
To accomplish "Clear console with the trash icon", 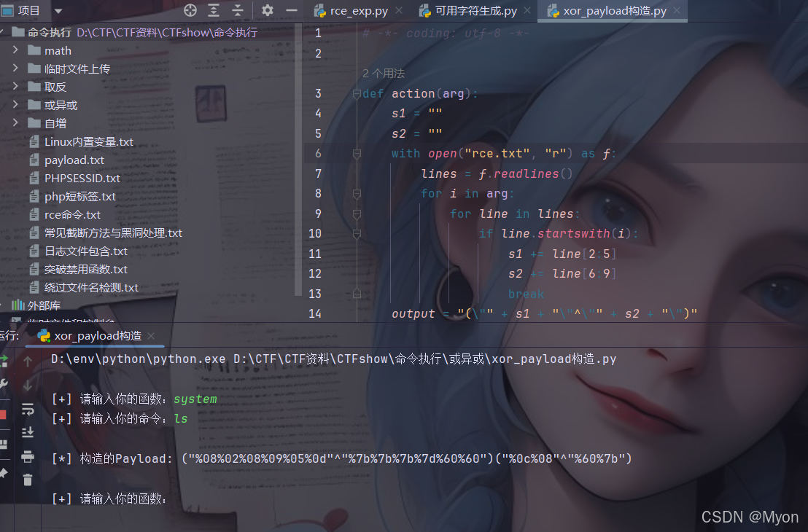I will point(28,480).
